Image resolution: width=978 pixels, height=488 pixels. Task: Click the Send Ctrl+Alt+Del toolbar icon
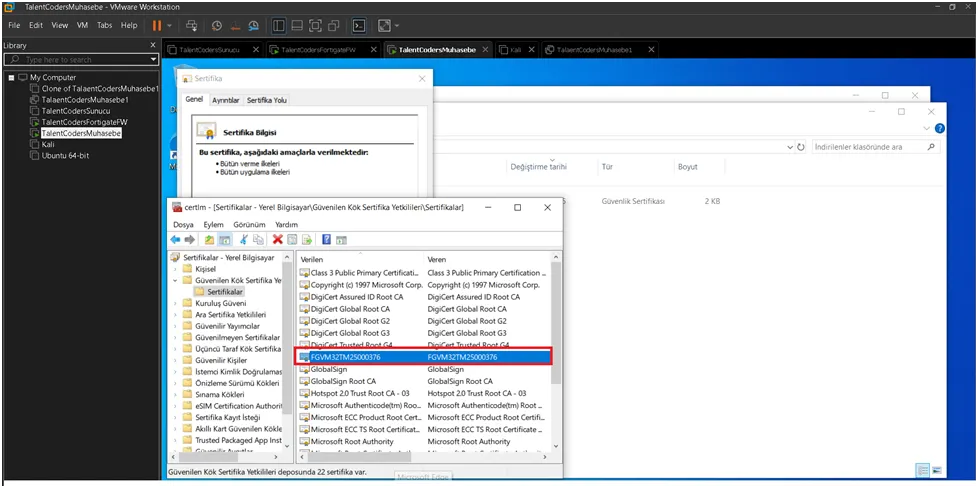click(x=192, y=26)
